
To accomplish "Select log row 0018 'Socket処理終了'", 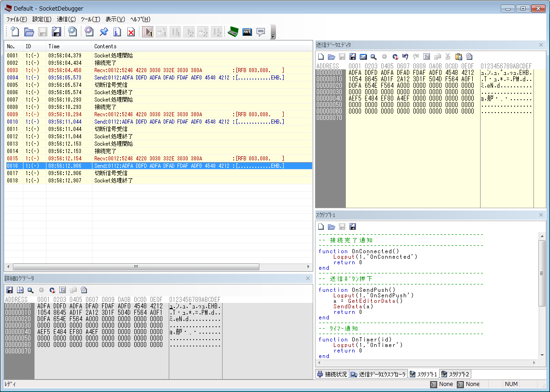I will [159, 181].
